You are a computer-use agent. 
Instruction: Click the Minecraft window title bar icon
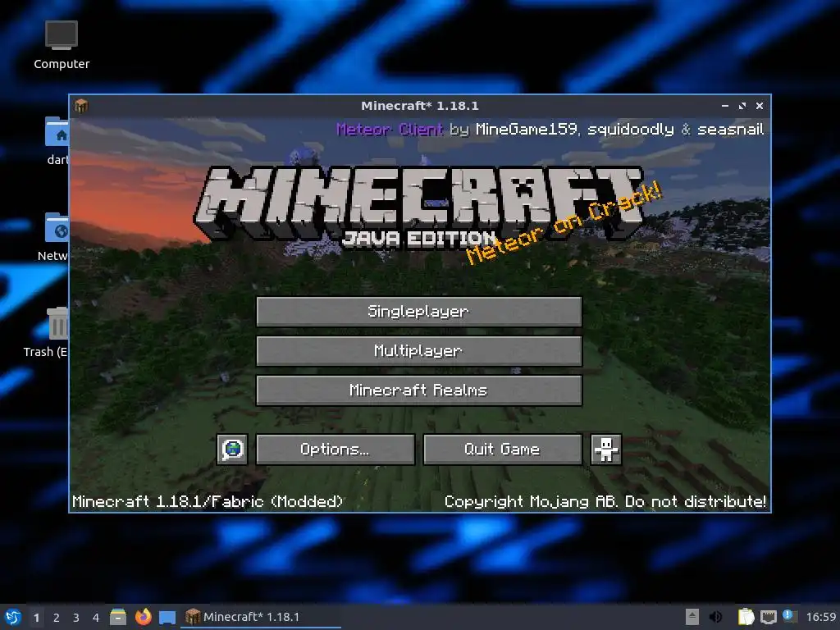click(81, 106)
